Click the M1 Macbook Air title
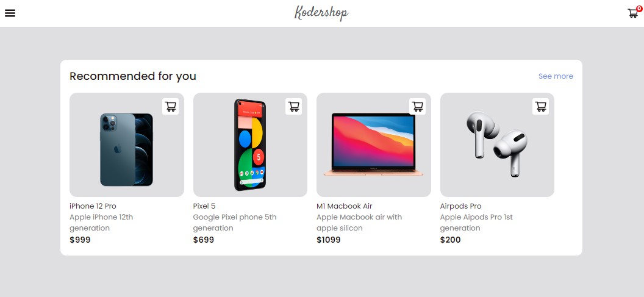The width and height of the screenshot is (644, 297). [x=344, y=206]
